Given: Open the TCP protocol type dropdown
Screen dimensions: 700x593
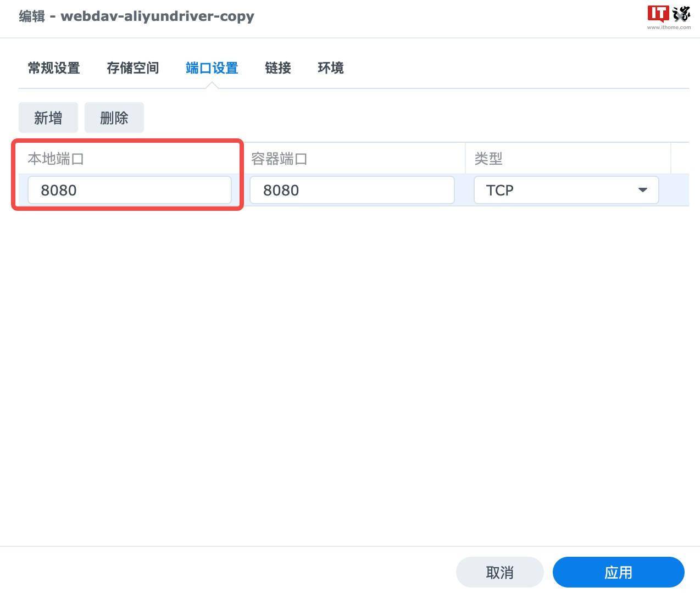Looking at the screenshot, I should 566,190.
